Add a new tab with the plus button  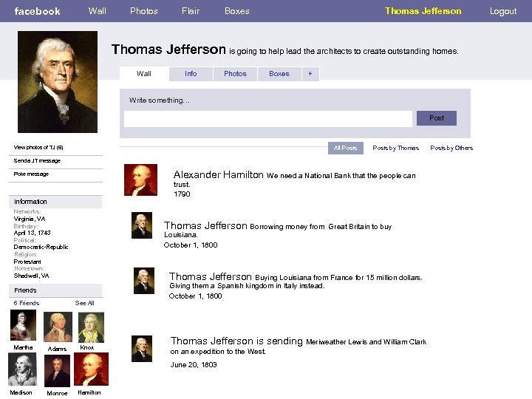click(x=310, y=74)
